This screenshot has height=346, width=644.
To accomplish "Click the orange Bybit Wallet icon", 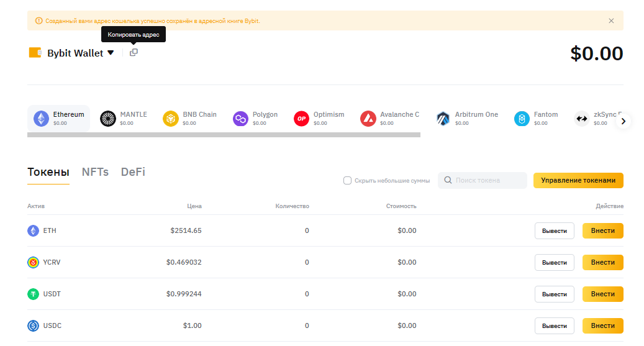I will coord(35,53).
